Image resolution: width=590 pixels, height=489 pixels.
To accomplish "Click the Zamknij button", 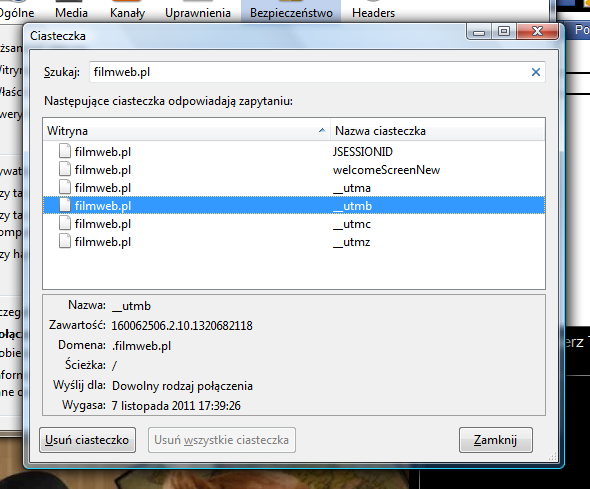I will click(496, 440).
